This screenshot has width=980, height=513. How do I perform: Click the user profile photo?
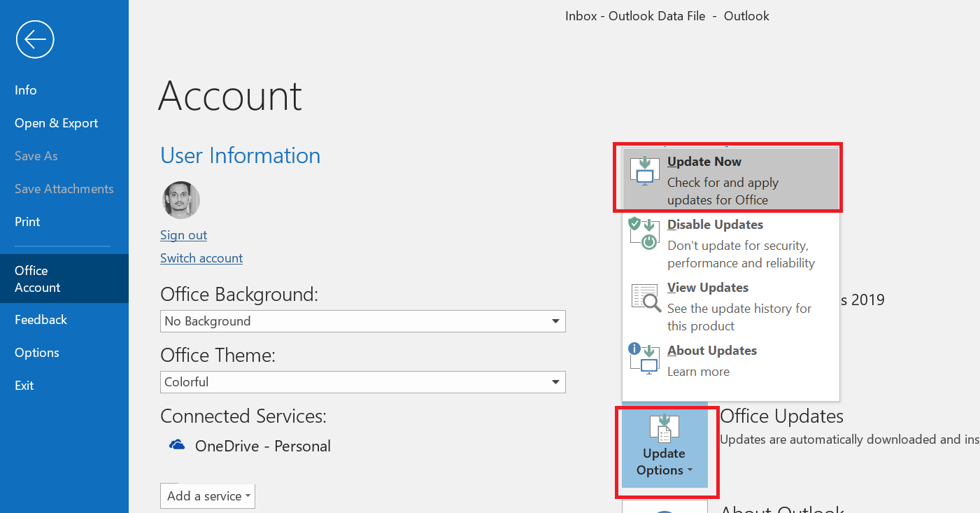coord(182,200)
